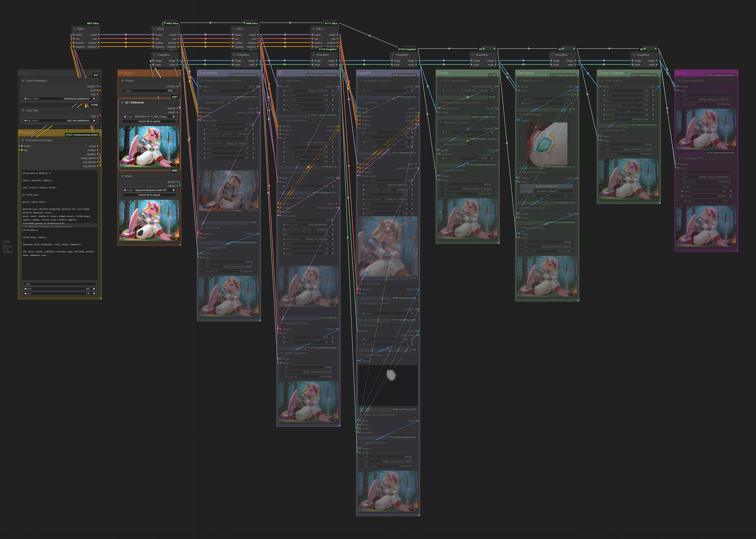This screenshot has width=756, height=539.
Task: Click the side_multiplier 0.500 field in Resample by Side
Action: point(468,158)
